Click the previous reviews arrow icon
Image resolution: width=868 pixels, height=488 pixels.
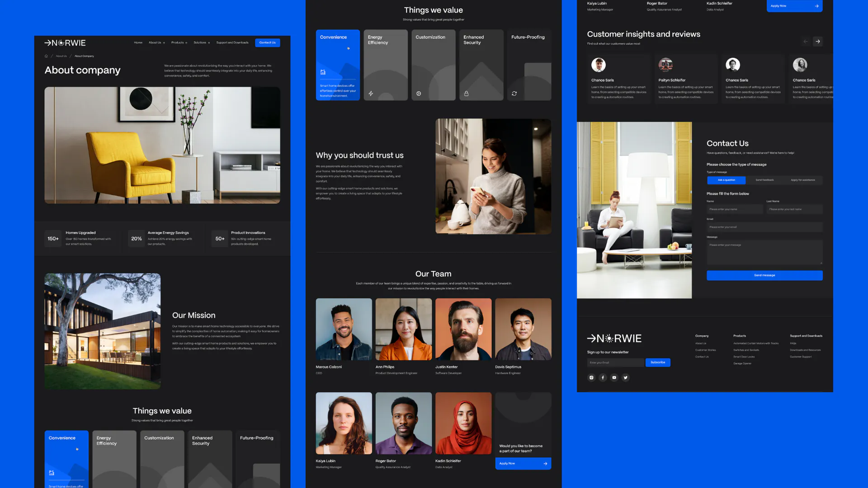806,42
